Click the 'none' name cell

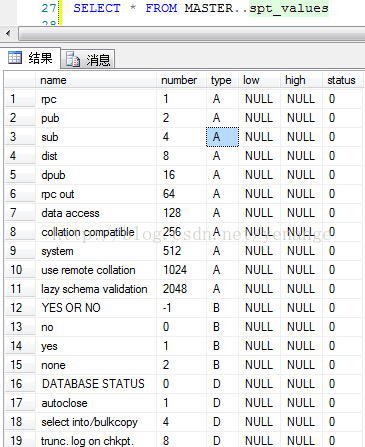tap(96, 365)
